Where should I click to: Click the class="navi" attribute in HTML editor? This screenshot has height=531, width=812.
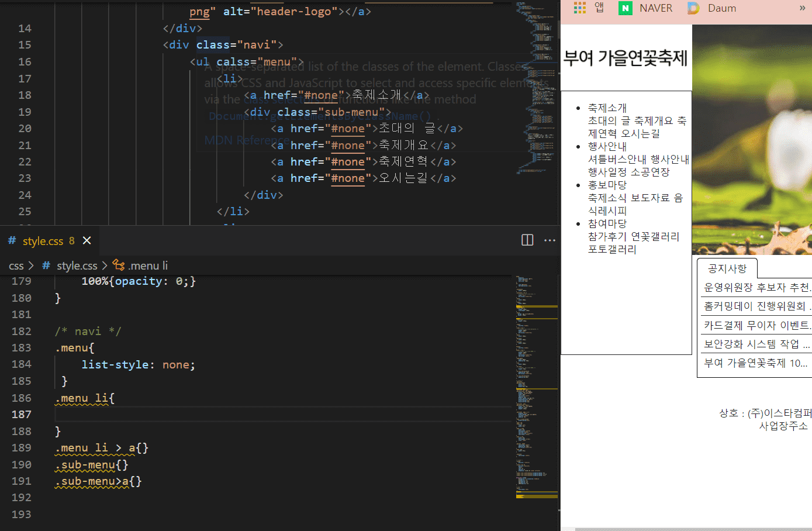(236, 45)
